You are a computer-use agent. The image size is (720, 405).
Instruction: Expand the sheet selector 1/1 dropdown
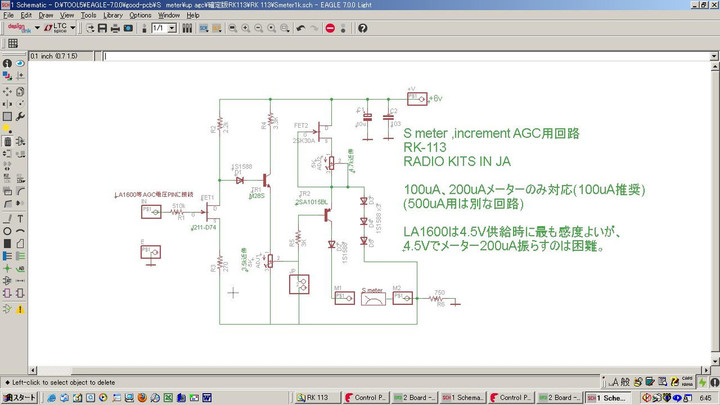(172, 28)
